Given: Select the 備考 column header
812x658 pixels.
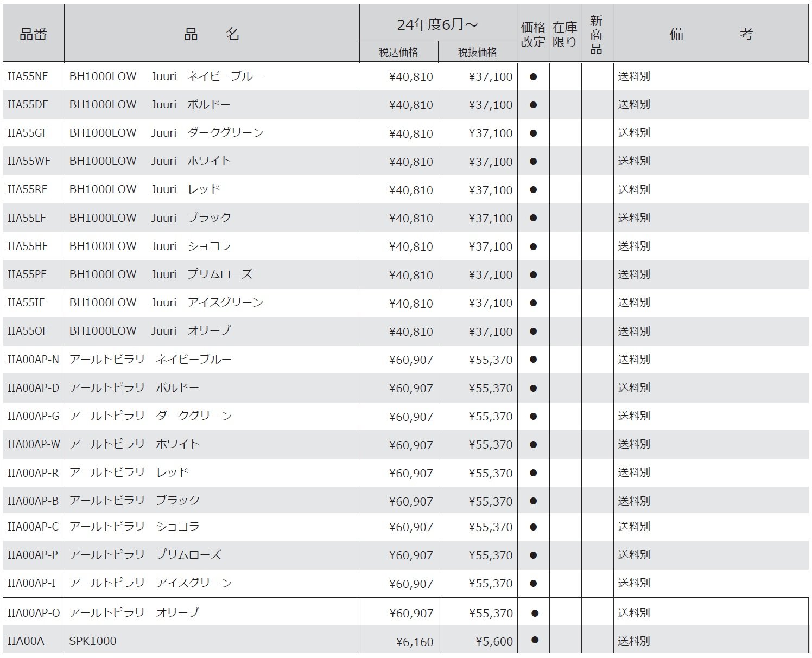Looking at the screenshot, I should 710,34.
